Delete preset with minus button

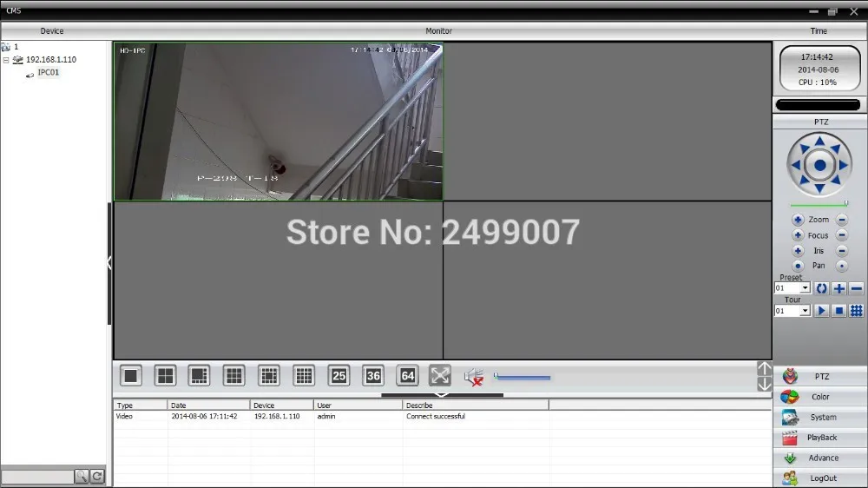click(x=857, y=288)
